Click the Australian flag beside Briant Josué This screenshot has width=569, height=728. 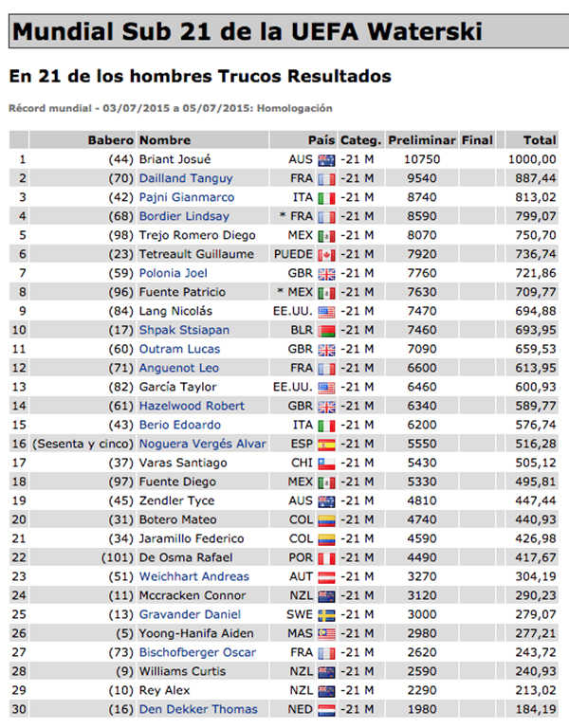tap(326, 159)
